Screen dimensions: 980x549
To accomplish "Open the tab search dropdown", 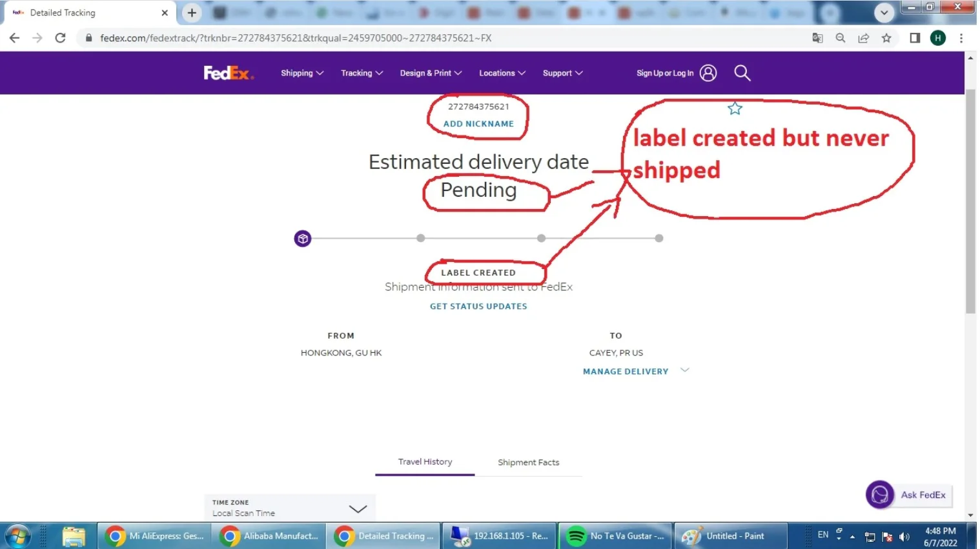I will click(x=884, y=12).
